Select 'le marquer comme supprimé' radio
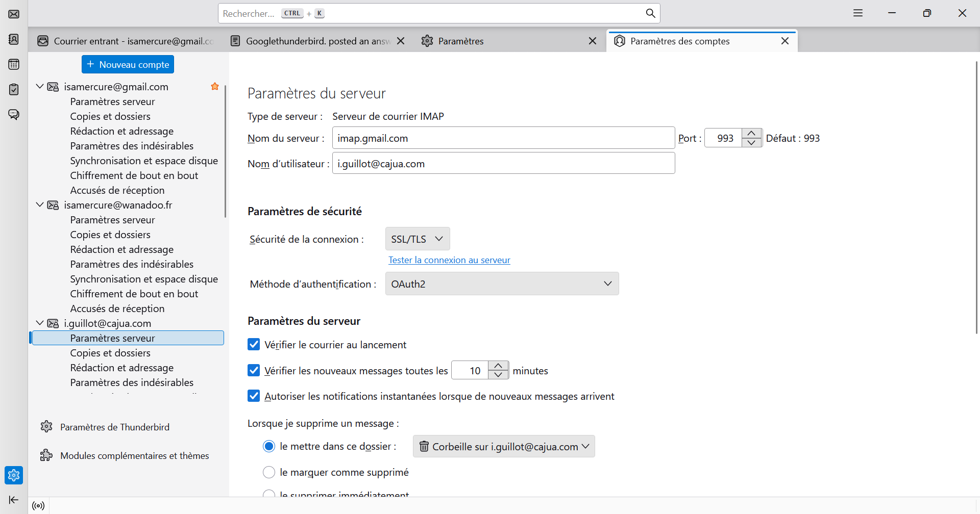The height and width of the screenshot is (514, 980). point(269,472)
